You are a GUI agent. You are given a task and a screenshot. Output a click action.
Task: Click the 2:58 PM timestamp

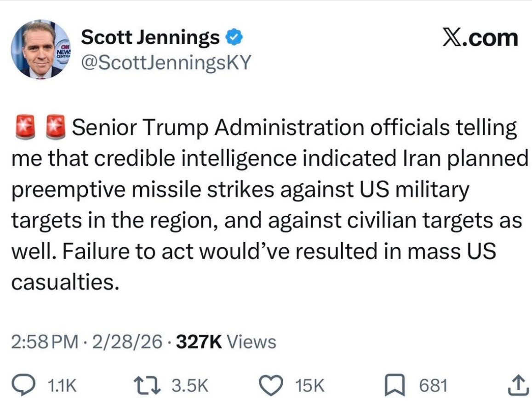(x=44, y=342)
